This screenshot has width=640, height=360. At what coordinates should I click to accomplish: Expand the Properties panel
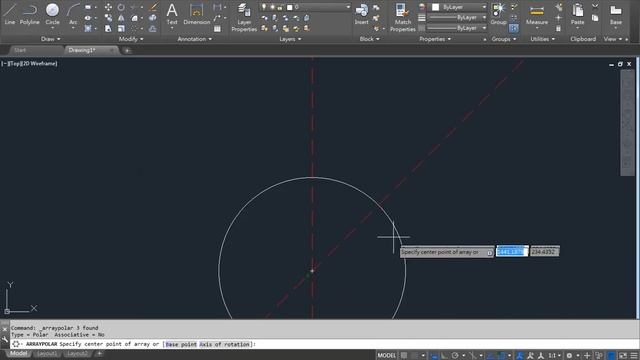tap(435, 39)
